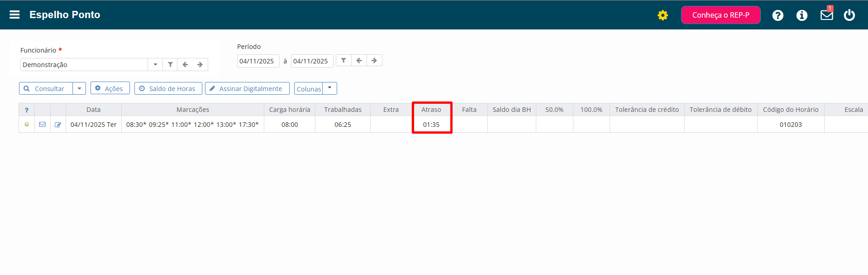The height and width of the screenshot is (275, 868).
Task: Open the Ações menu
Action: pos(110,88)
